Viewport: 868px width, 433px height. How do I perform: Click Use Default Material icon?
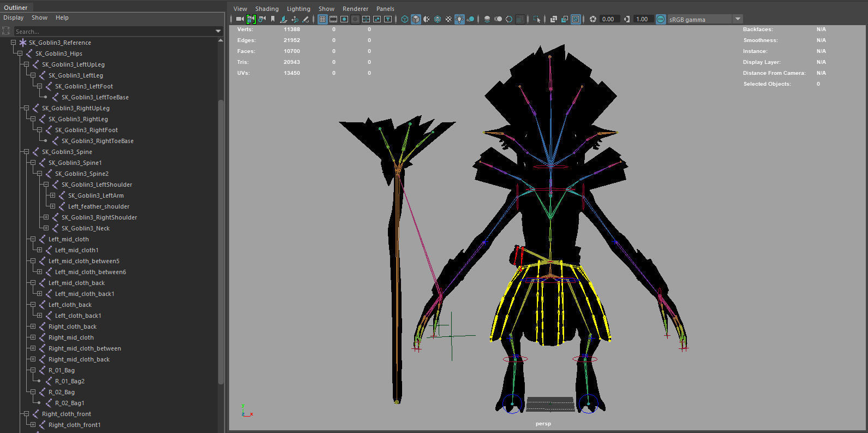(427, 19)
